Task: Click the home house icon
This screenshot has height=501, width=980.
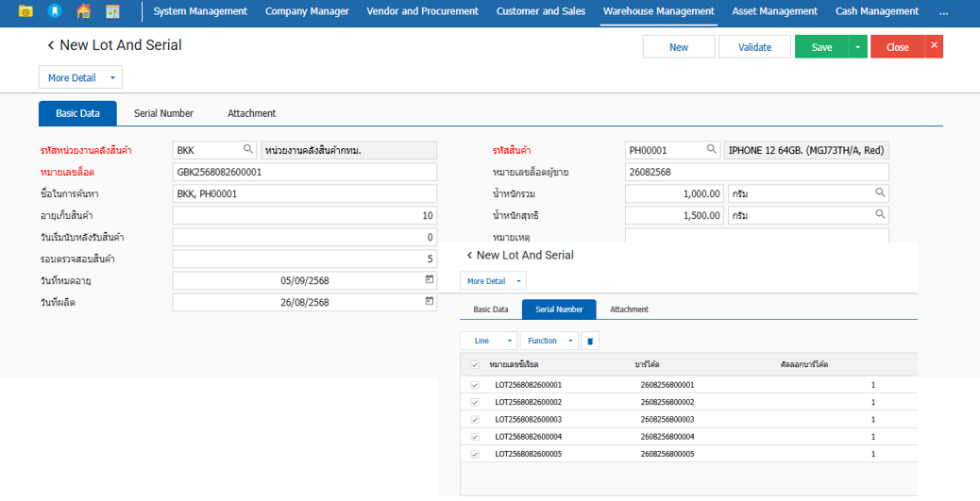Action: (x=84, y=11)
